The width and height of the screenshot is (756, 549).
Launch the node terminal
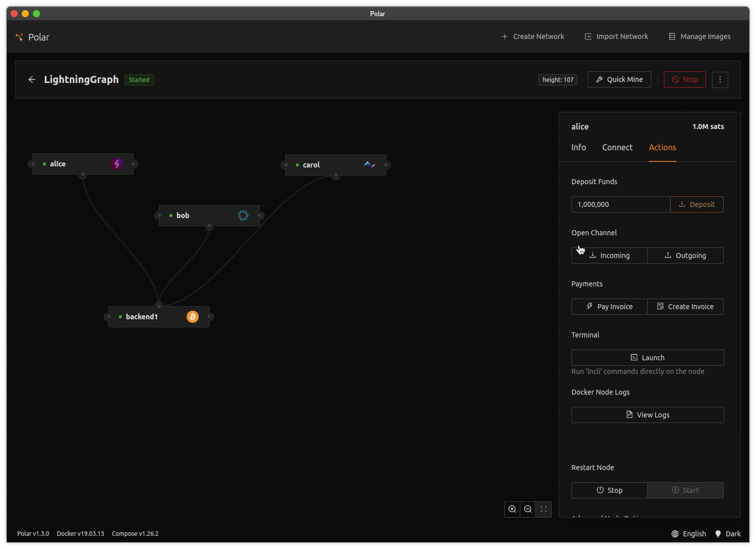tap(648, 358)
